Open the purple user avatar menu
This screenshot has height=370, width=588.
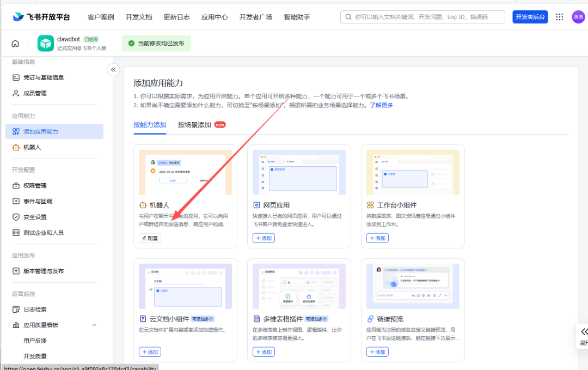pos(578,17)
